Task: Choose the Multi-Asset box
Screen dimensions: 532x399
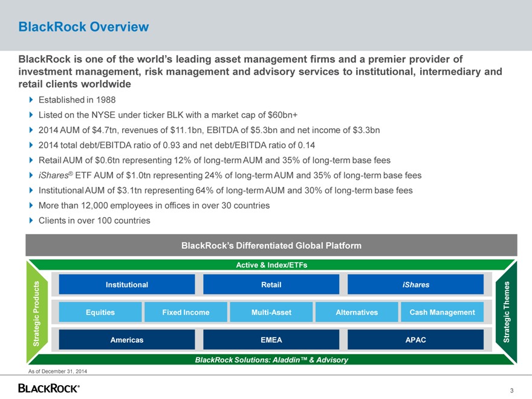Action: coord(271,313)
